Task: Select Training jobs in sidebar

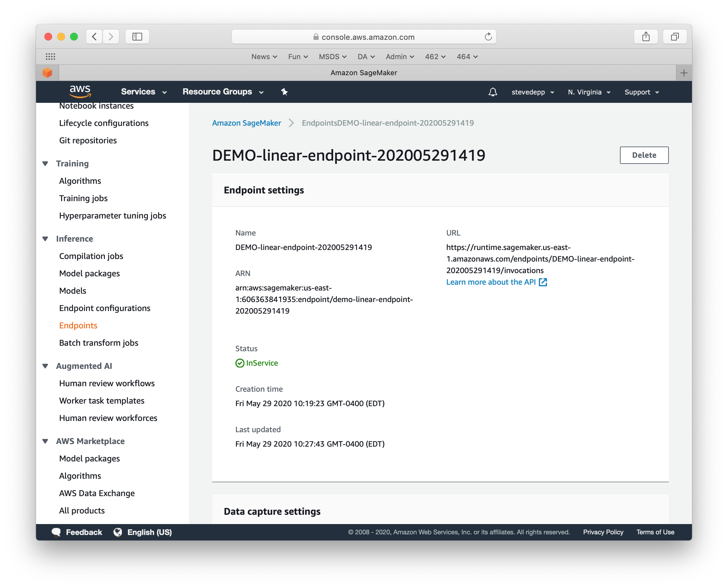Action: point(83,199)
